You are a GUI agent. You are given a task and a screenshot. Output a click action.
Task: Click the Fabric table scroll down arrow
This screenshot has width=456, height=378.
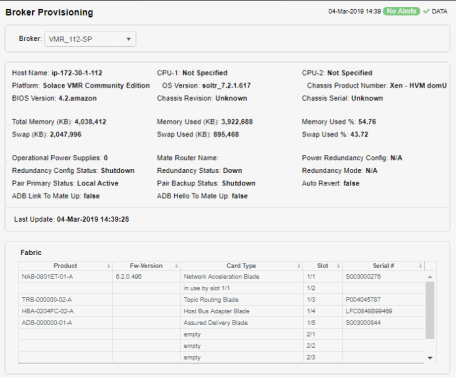pos(430,358)
